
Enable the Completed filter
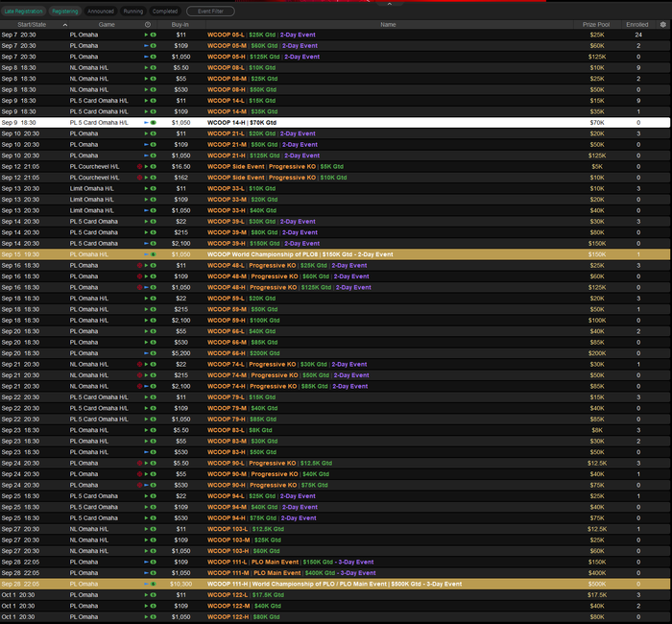165,12
